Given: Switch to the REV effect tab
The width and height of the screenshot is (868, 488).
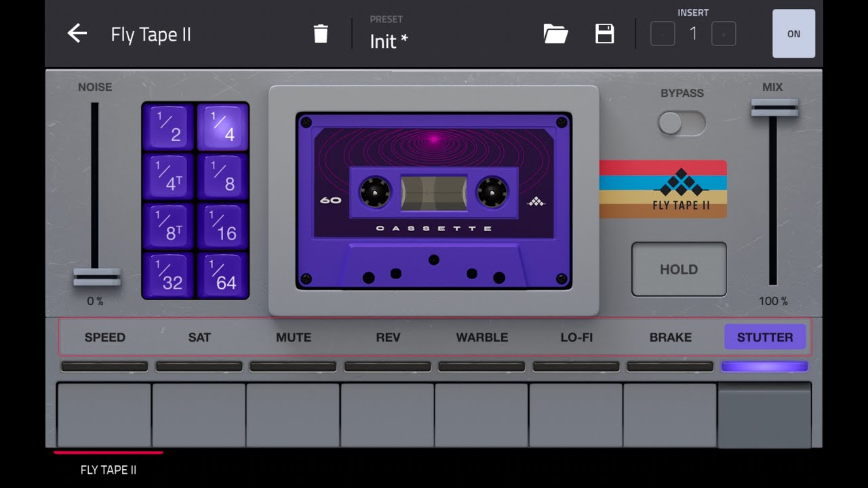Looking at the screenshot, I should 388,337.
